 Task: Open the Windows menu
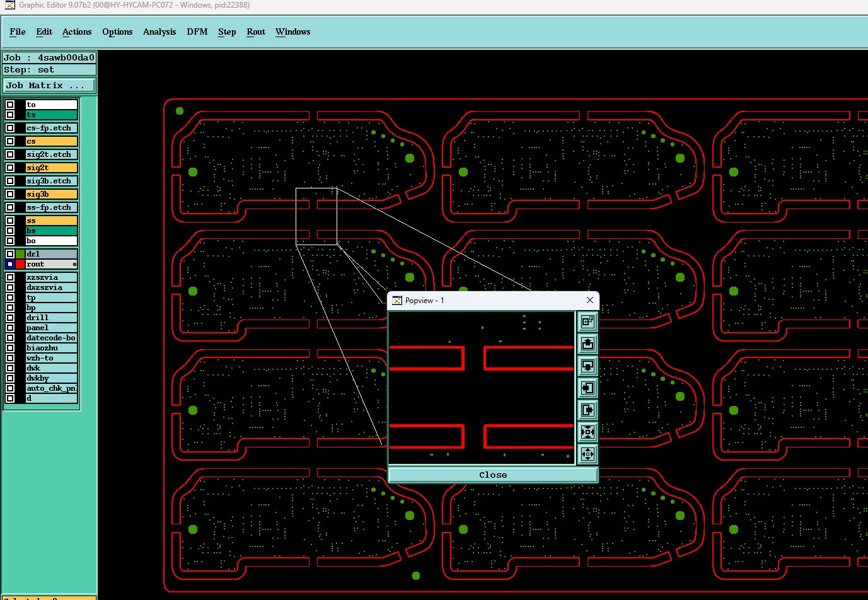point(293,32)
